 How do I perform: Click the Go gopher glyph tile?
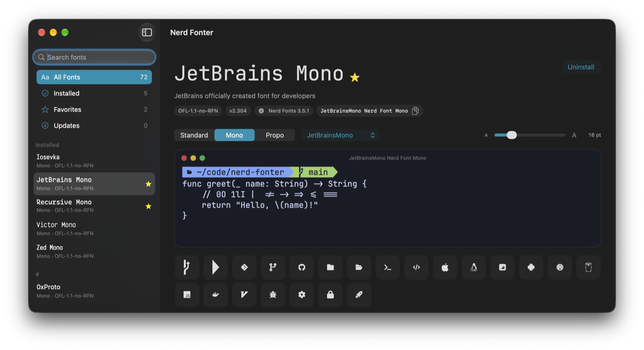588,267
